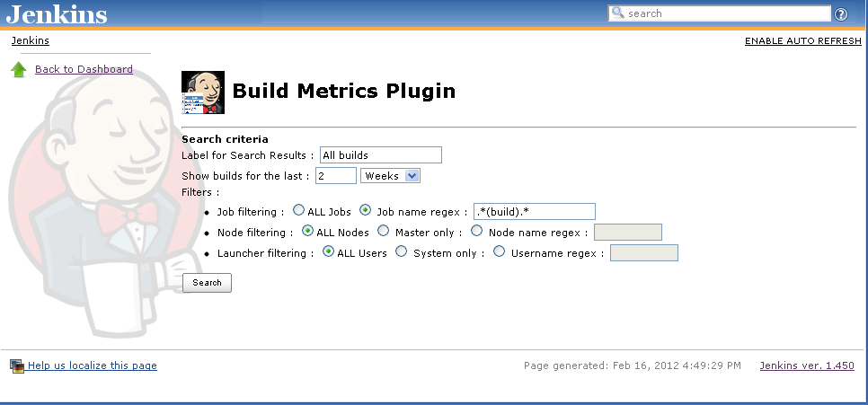
Task: Click the Username regex text field
Action: coord(643,253)
